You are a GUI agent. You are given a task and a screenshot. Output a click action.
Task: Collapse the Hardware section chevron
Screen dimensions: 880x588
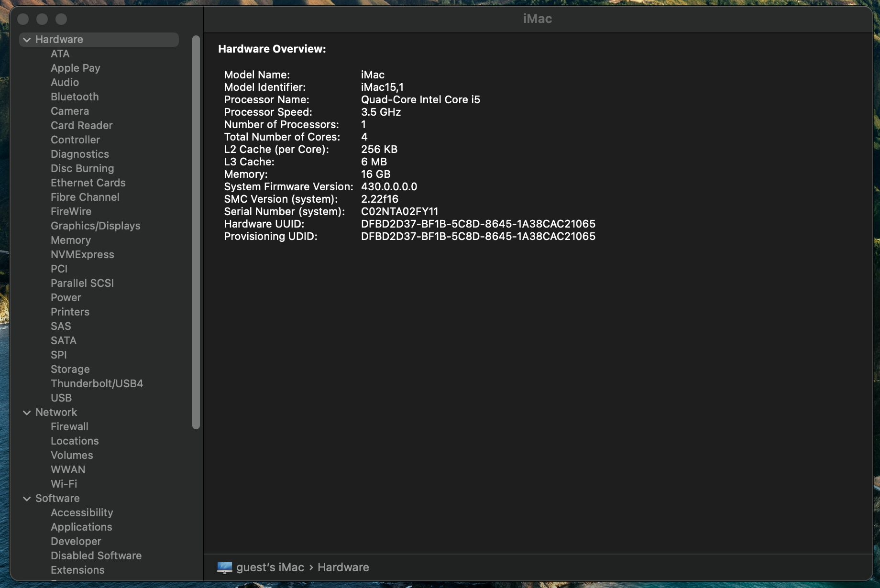click(x=27, y=40)
